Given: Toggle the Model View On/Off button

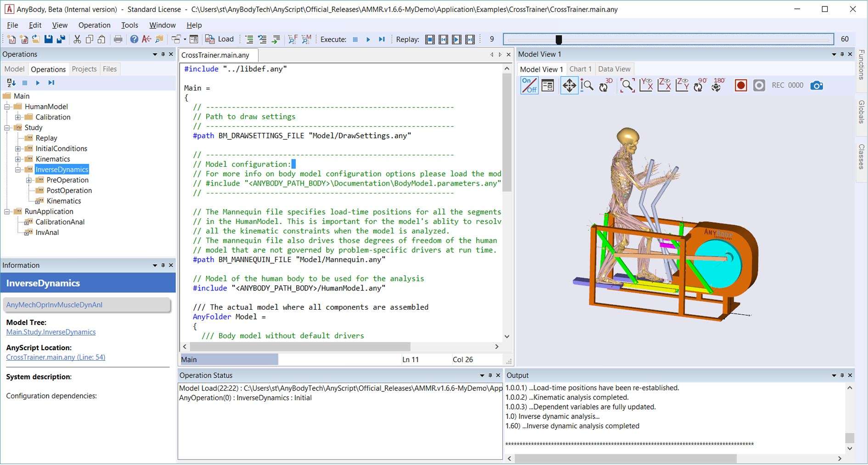Looking at the screenshot, I should (x=529, y=85).
